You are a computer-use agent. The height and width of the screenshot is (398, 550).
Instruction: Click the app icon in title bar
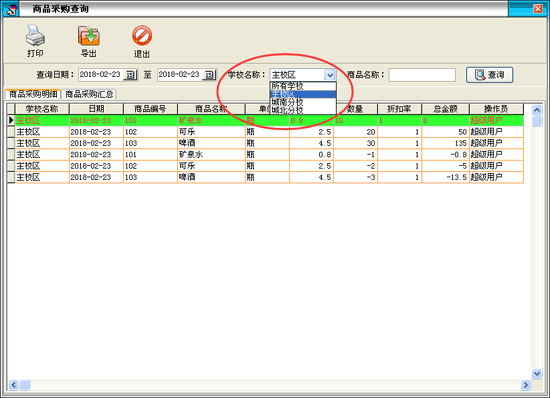(x=11, y=9)
